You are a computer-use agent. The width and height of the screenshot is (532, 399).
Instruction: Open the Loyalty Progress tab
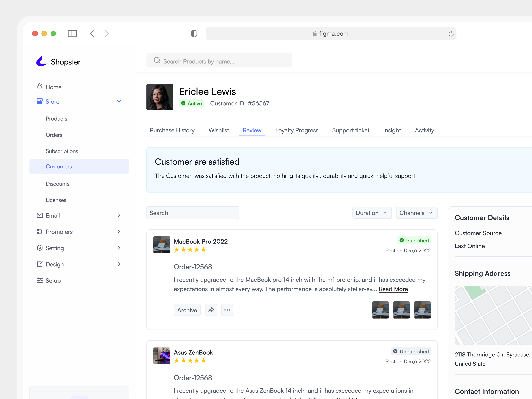click(297, 130)
